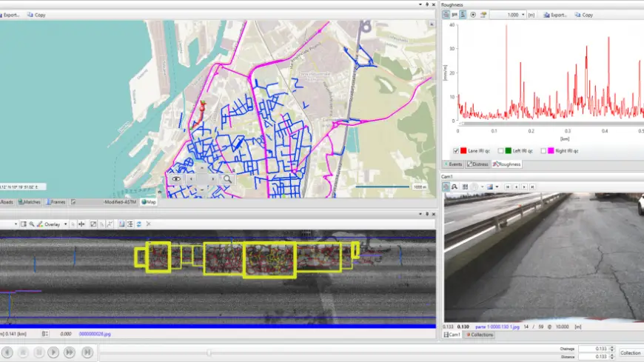Switch to the Roads tab
Screen dimensions: 644x362
click(7, 202)
